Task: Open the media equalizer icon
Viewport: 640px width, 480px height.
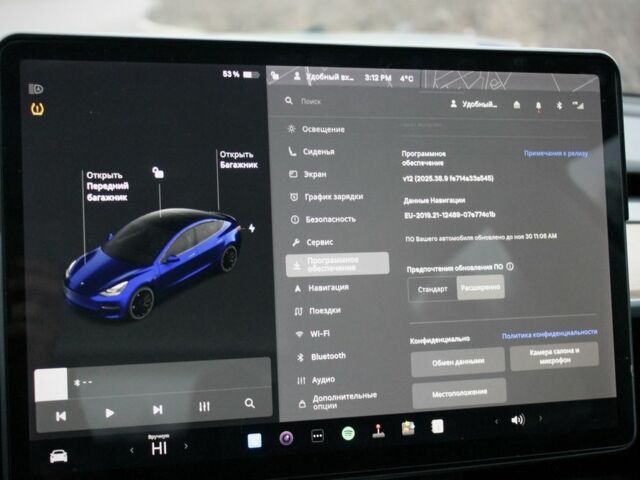Action: (204, 406)
